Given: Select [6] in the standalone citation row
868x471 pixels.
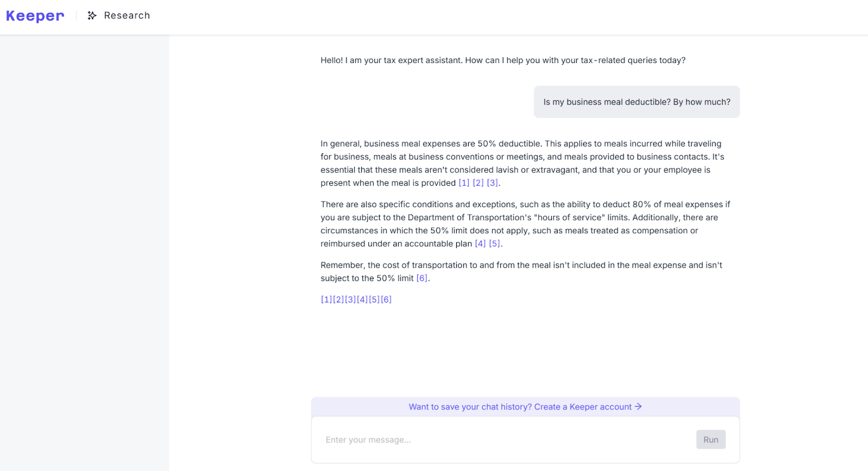Looking at the screenshot, I should pyautogui.click(x=386, y=300).
